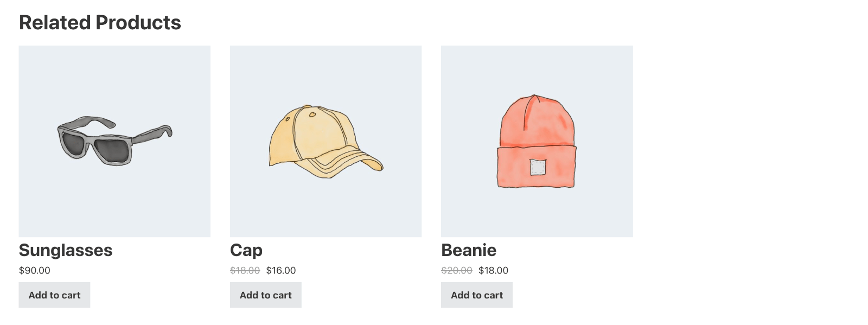This screenshot has height=325, width=868.
Task: Add the Beanie to cart
Action: pos(477,295)
